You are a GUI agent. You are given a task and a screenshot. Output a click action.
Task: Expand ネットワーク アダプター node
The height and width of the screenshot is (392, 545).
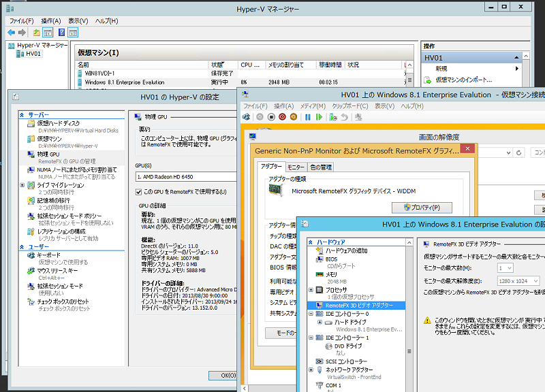pyautogui.click(x=311, y=370)
